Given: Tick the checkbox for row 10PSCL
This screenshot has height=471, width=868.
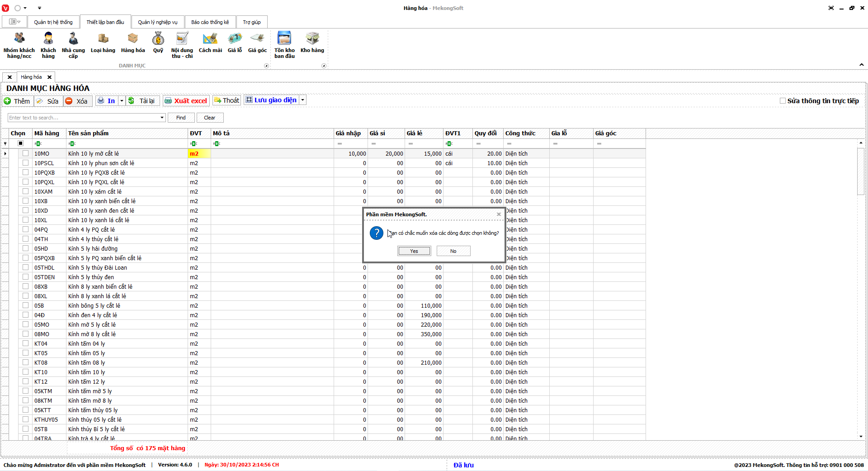Looking at the screenshot, I should click(x=25, y=163).
